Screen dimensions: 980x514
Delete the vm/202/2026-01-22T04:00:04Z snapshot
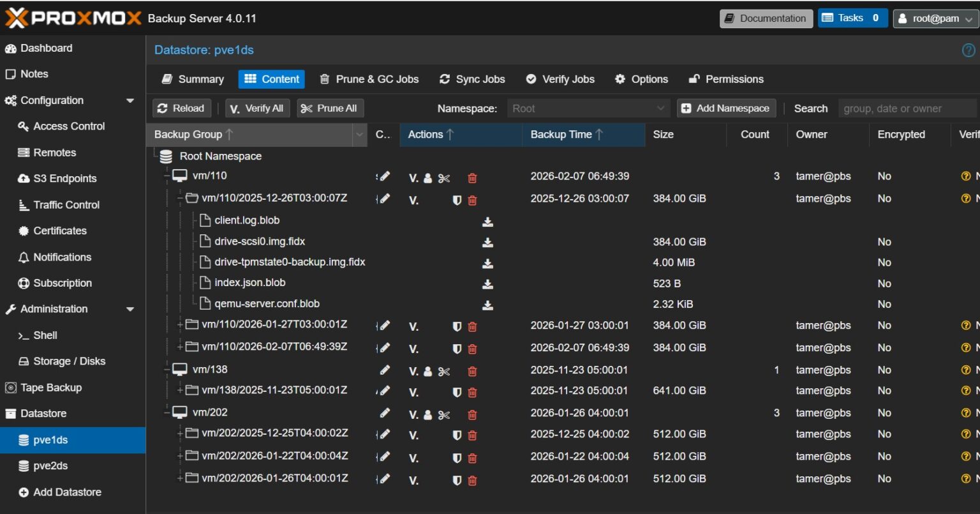(x=472, y=458)
